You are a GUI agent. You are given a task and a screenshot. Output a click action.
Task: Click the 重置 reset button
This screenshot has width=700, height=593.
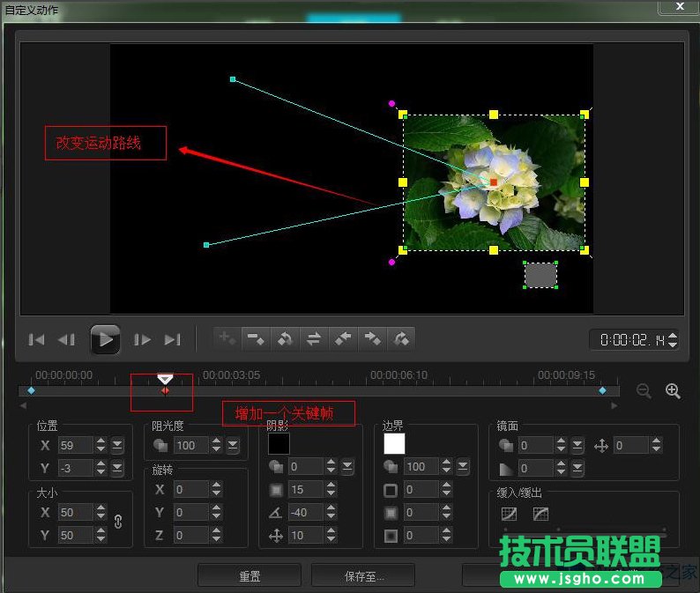point(249,576)
